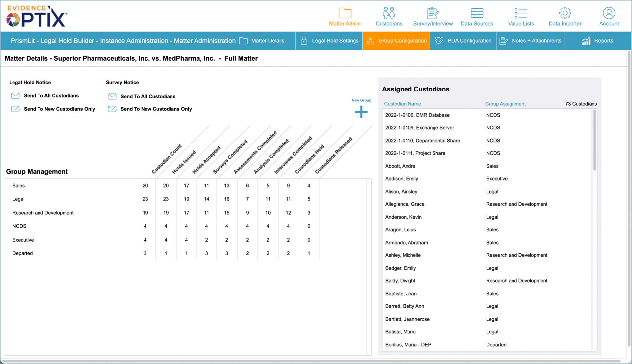
Task: Click the New Group plus icon
Action: [x=361, y=112]
